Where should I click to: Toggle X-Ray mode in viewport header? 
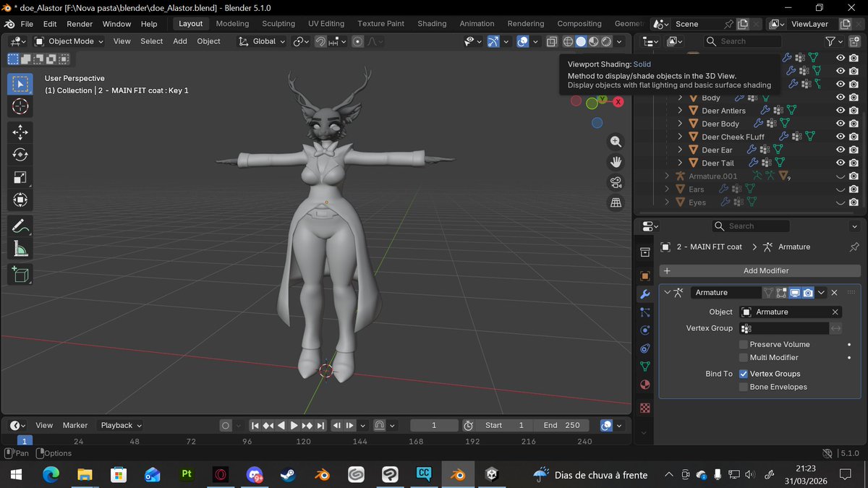[552, 41]
